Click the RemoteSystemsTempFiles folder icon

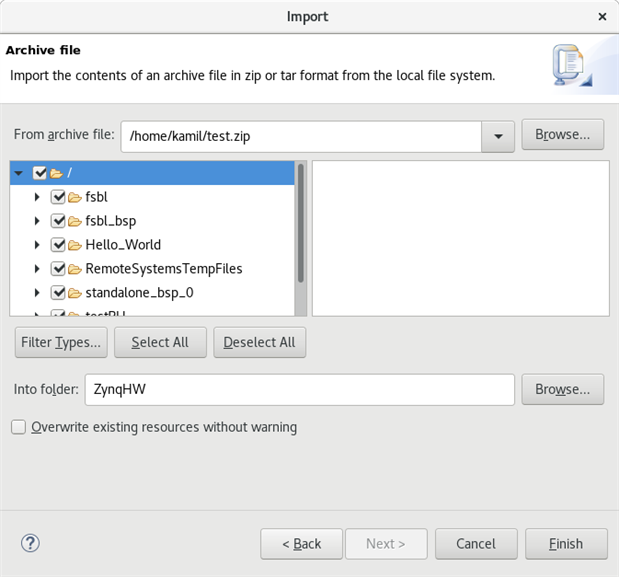point(75,269)
